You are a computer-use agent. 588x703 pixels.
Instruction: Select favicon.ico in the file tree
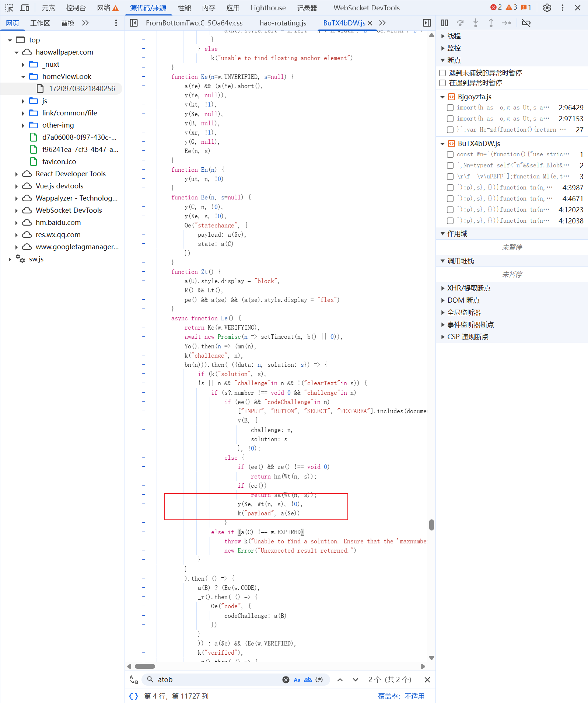click(59, 161)
